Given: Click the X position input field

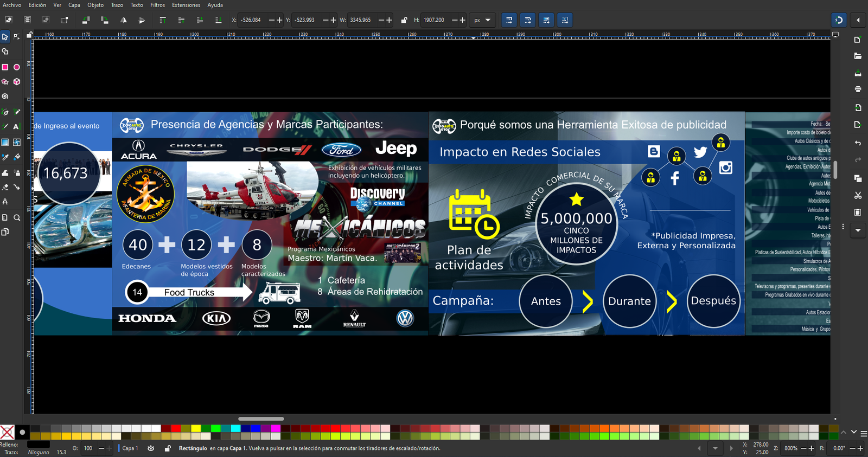Looking at the screenshot, I should [252, 20].
